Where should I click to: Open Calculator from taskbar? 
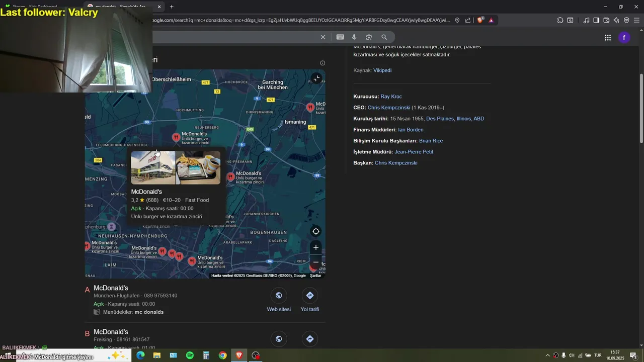click(206, 355)
